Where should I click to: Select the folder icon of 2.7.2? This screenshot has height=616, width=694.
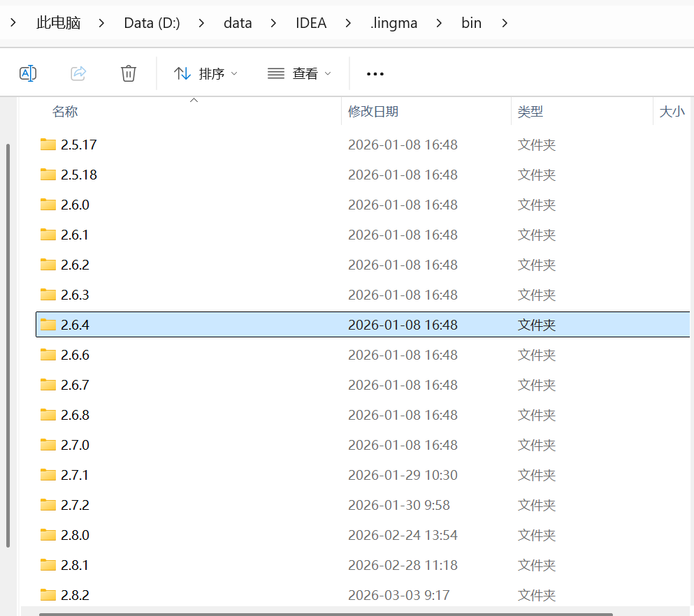point(48,505)
